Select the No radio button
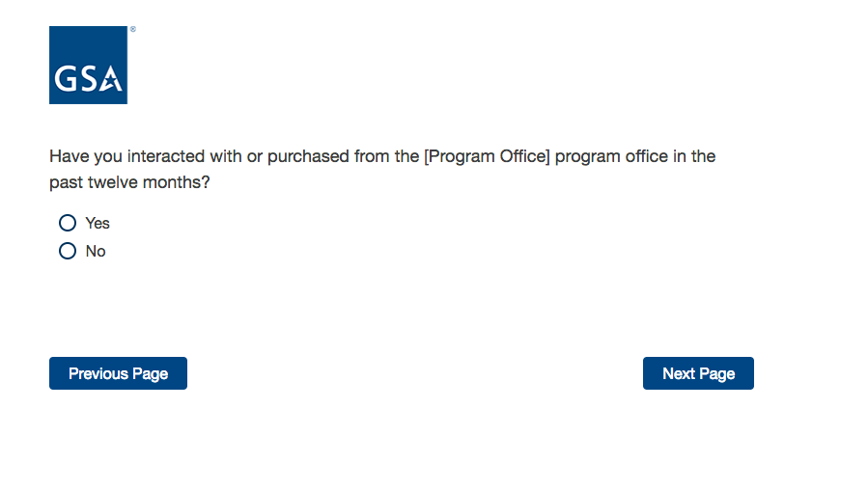This screenshot has height=490, width=868. (68, 251)
